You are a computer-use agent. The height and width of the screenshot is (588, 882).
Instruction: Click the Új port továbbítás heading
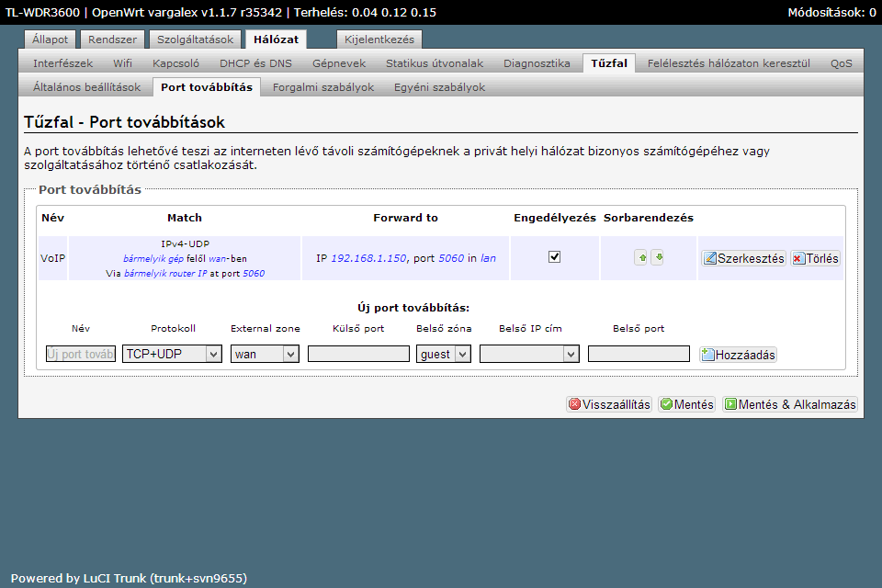413,308
